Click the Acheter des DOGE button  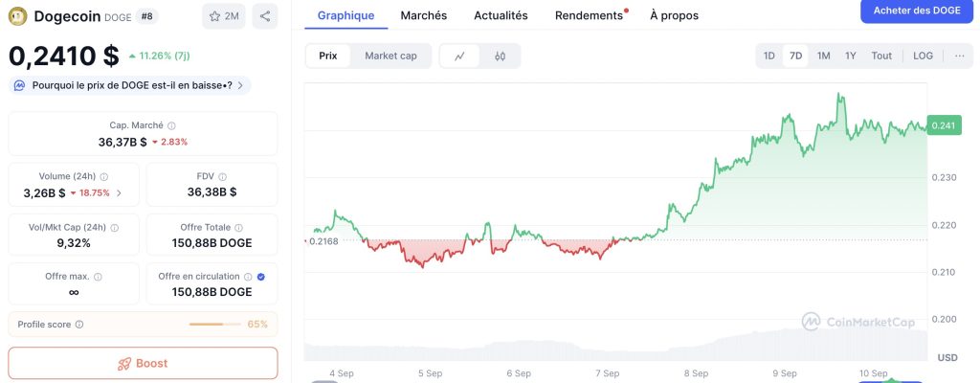[x=917, y=11]
